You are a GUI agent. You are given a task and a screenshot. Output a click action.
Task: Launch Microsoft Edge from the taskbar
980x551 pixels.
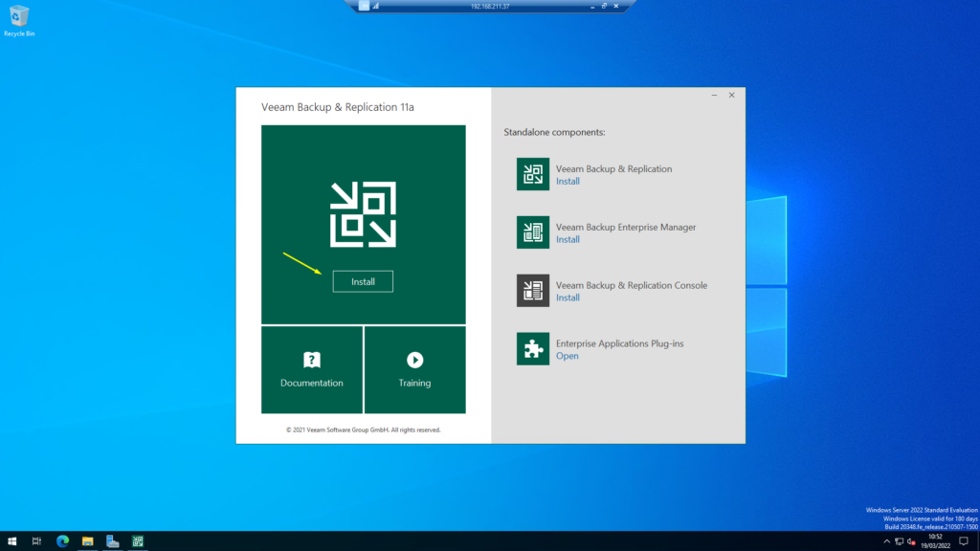[x=62, y=541]
